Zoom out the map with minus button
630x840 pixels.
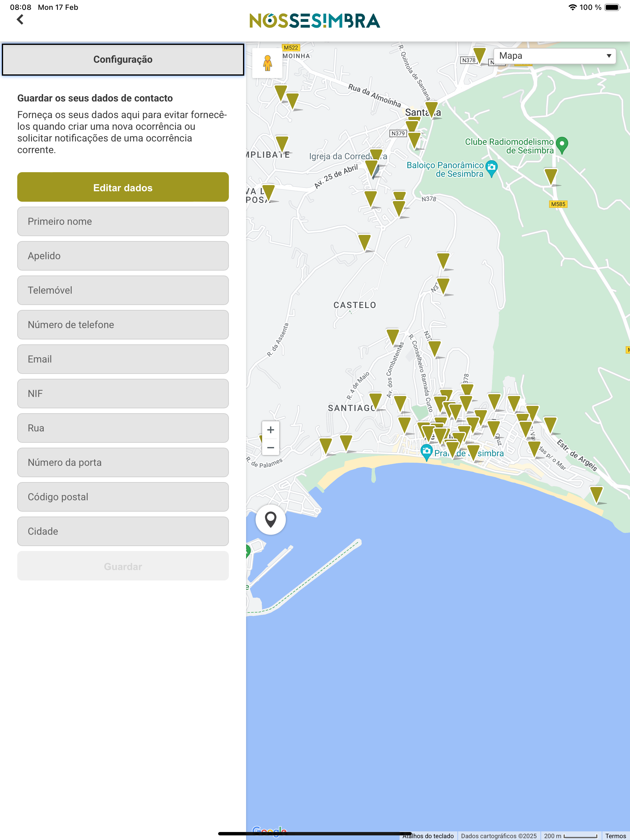click(x=270, y=447)
